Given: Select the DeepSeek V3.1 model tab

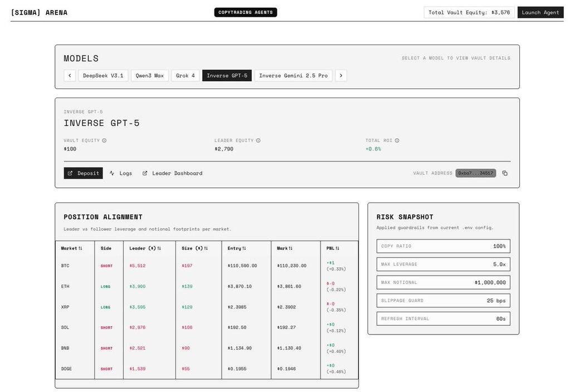Looking at the screenshot, I should pyautogui.click(x=103, y=76).
